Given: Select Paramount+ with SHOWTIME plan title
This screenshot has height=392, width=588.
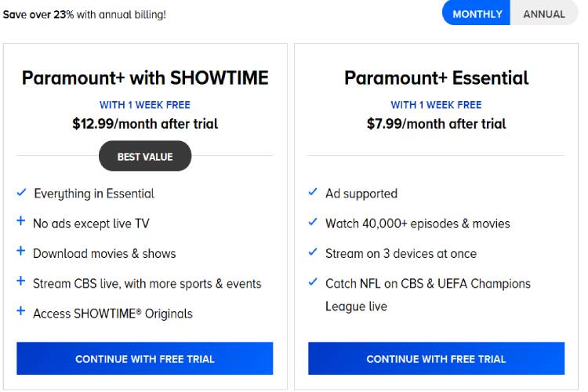Looking at the screenshot, I should click(145, 78).
